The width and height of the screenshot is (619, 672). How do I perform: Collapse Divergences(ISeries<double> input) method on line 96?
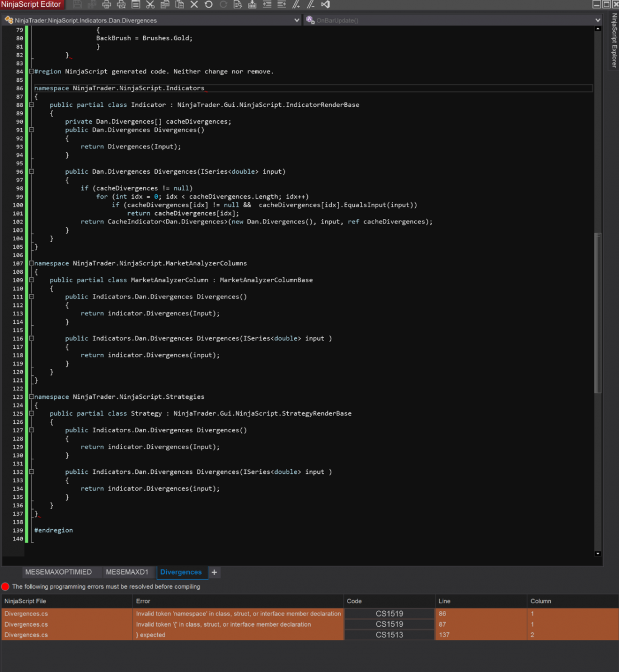point(31,171)
